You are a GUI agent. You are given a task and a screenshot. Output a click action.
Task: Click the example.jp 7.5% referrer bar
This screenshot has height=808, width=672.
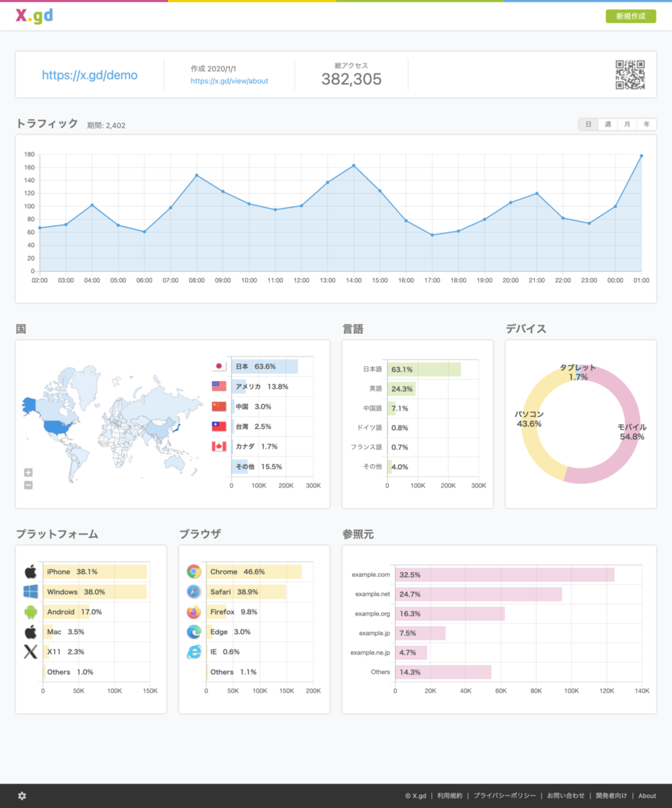(x=420, y=634)
